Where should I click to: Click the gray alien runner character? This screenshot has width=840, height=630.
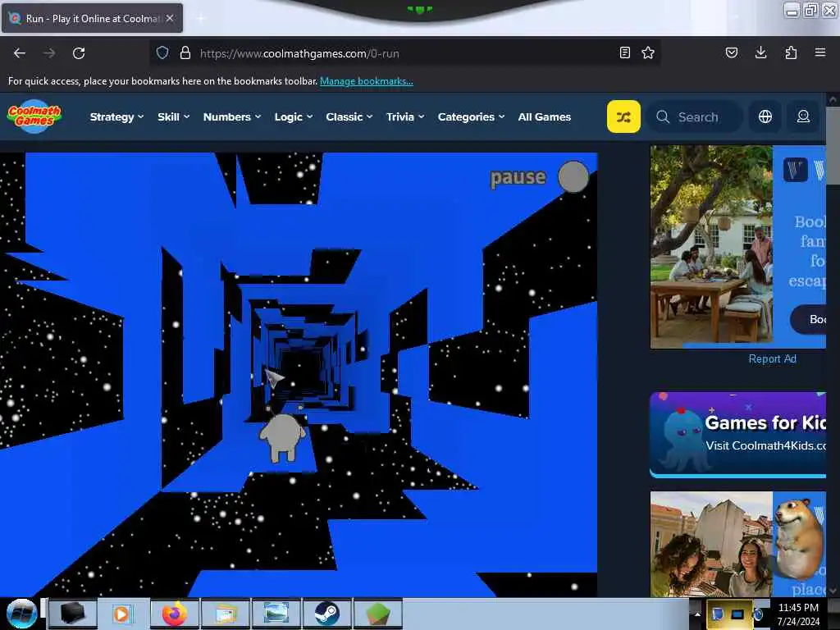click(x=283, y=436)
